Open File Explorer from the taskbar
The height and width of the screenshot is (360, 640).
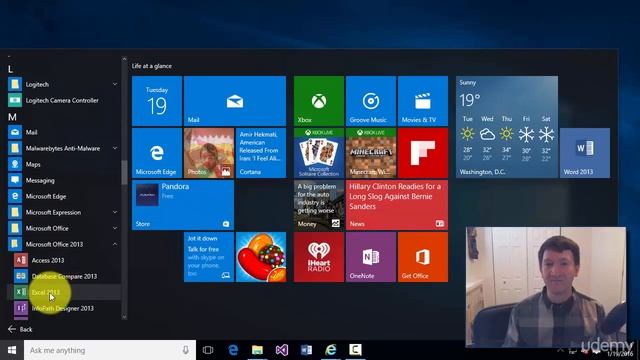coord(257,350)
